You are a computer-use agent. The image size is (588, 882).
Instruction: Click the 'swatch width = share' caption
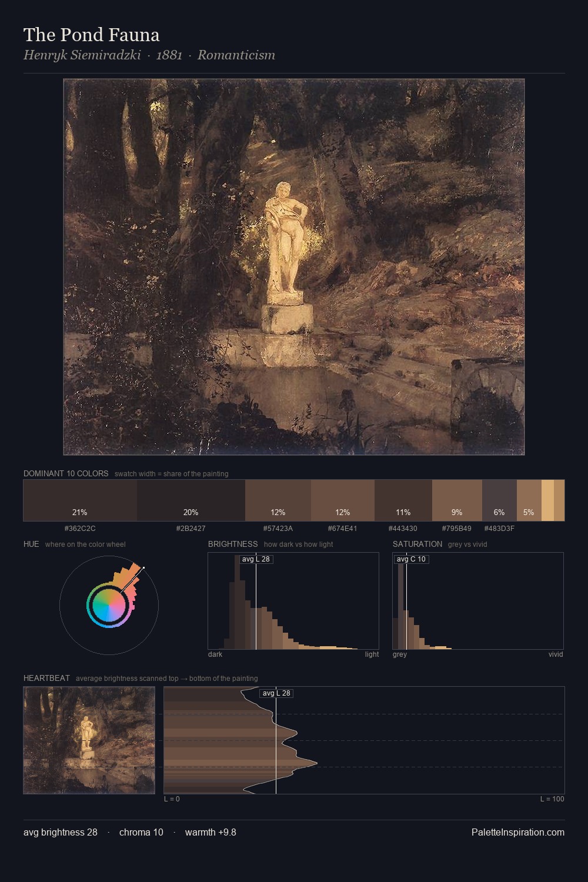click(x=172, y=474)
